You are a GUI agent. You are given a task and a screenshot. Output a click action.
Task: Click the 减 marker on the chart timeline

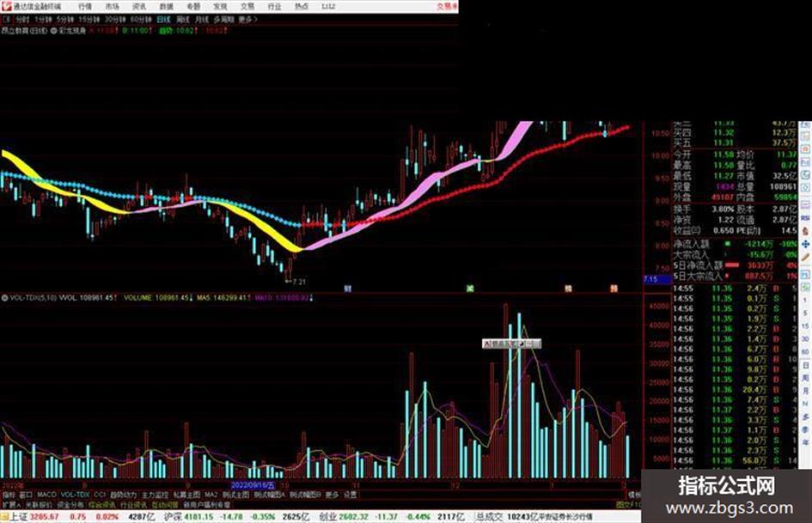point(470,289)
